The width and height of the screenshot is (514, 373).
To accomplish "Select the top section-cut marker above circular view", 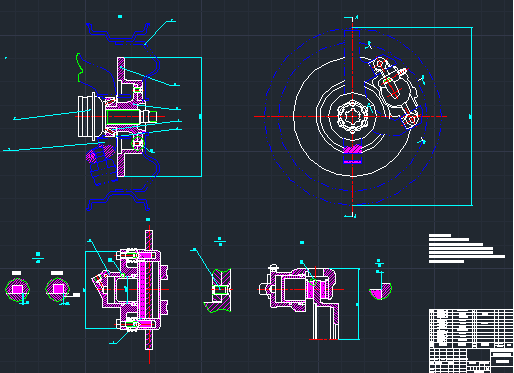I will (x=351, y=19).
